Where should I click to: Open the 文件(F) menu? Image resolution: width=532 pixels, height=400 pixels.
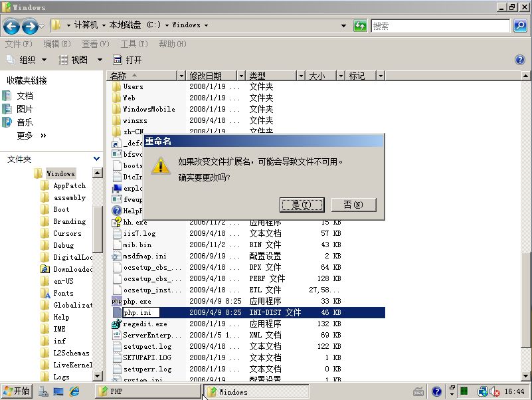pos(19,44)
